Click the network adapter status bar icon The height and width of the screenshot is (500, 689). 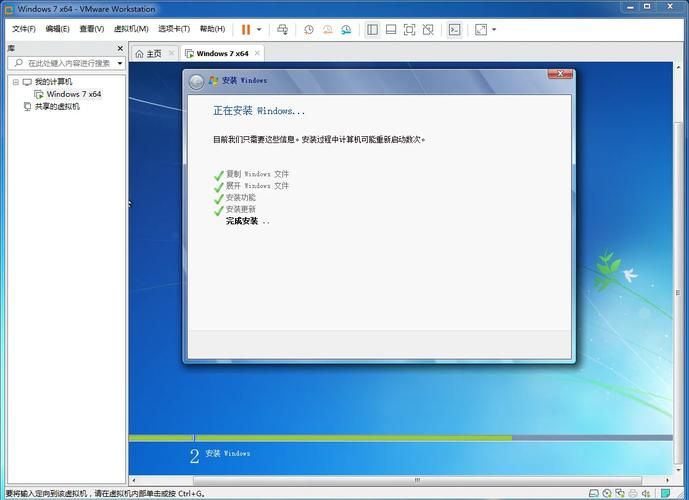pos(620,493)
